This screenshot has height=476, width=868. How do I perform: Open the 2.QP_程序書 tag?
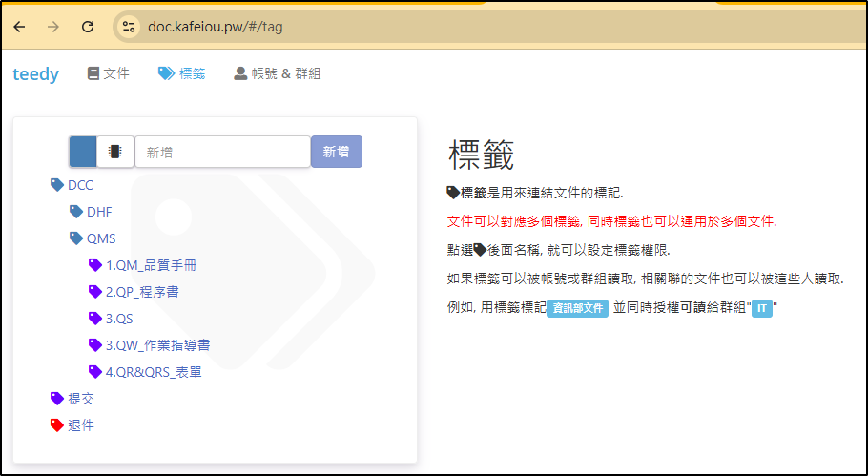pyautogui.click(x=142, y=292)
